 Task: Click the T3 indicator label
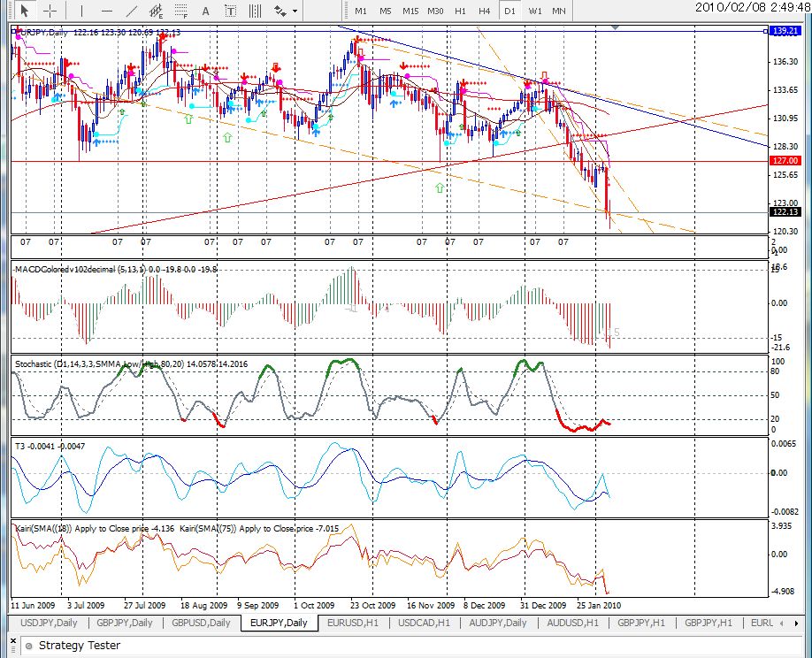(x=50, y=447)
